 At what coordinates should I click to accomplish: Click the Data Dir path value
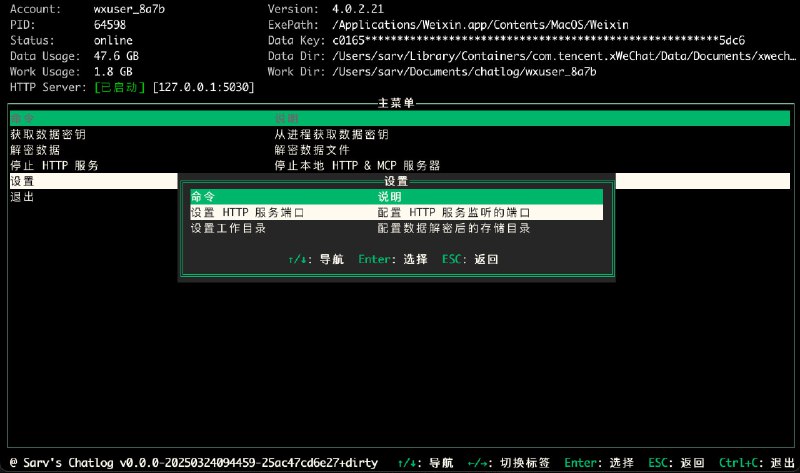[x=564, y=56]
